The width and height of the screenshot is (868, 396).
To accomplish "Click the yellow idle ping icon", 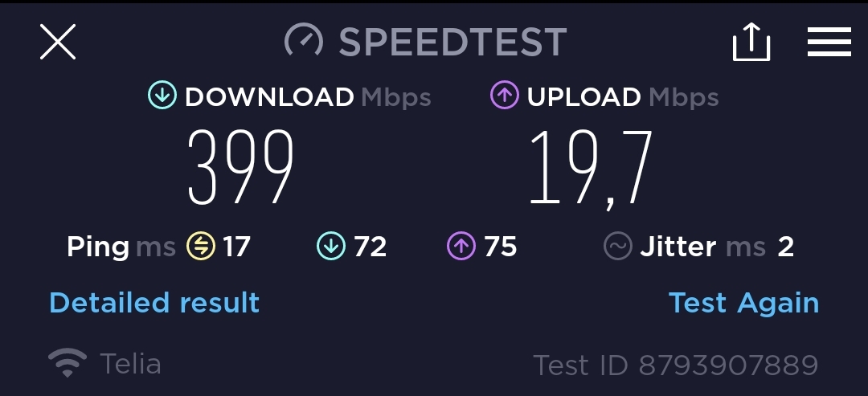I will [201, 246].
